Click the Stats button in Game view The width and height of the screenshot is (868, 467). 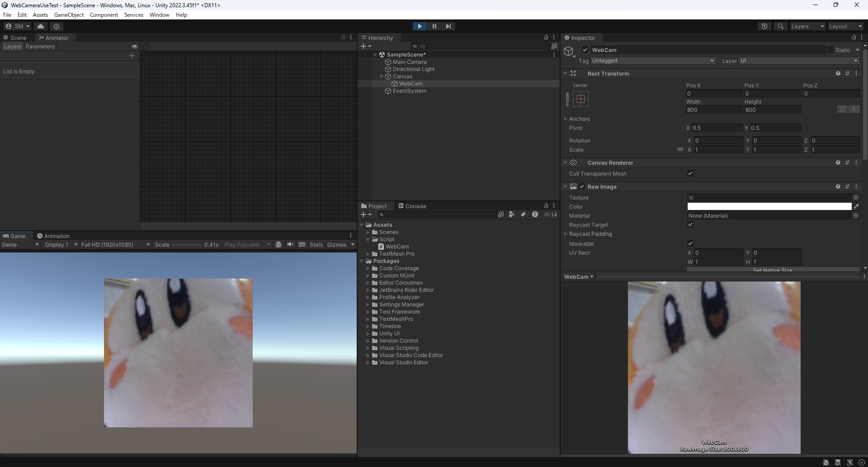tap(316, 245)
